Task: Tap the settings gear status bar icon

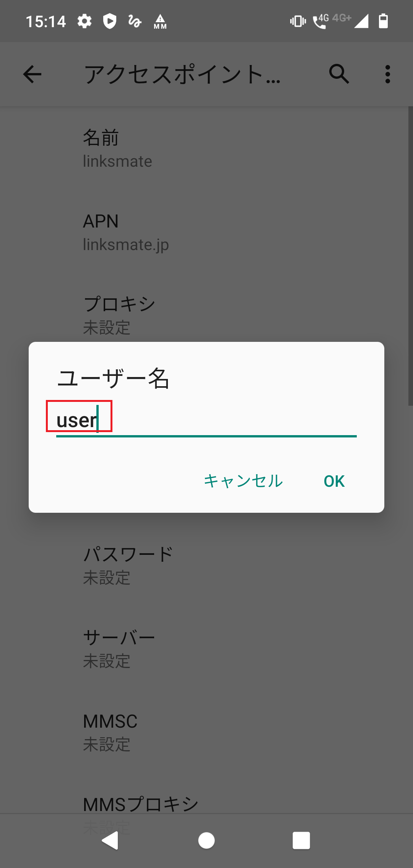Action: [x=84, y=22]
